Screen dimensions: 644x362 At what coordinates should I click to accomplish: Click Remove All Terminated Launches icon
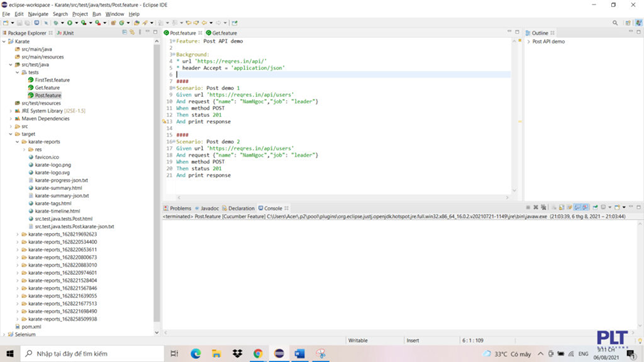544,208
